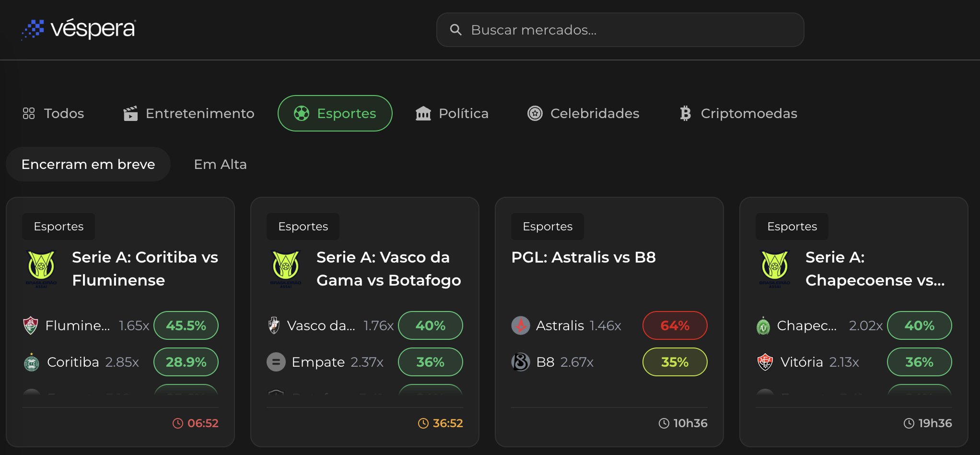Open the Criptomoedas category
The image size is (980, 455).
(x=737, y=113)
